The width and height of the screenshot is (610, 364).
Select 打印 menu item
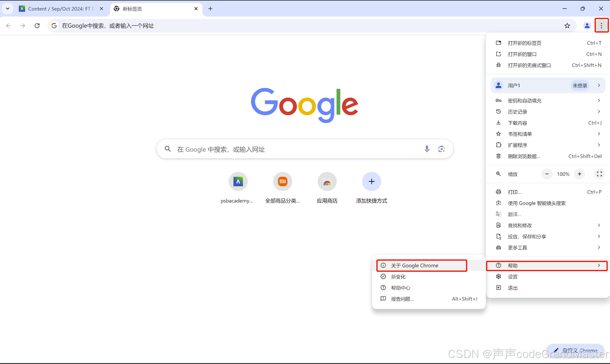point(548,192)
